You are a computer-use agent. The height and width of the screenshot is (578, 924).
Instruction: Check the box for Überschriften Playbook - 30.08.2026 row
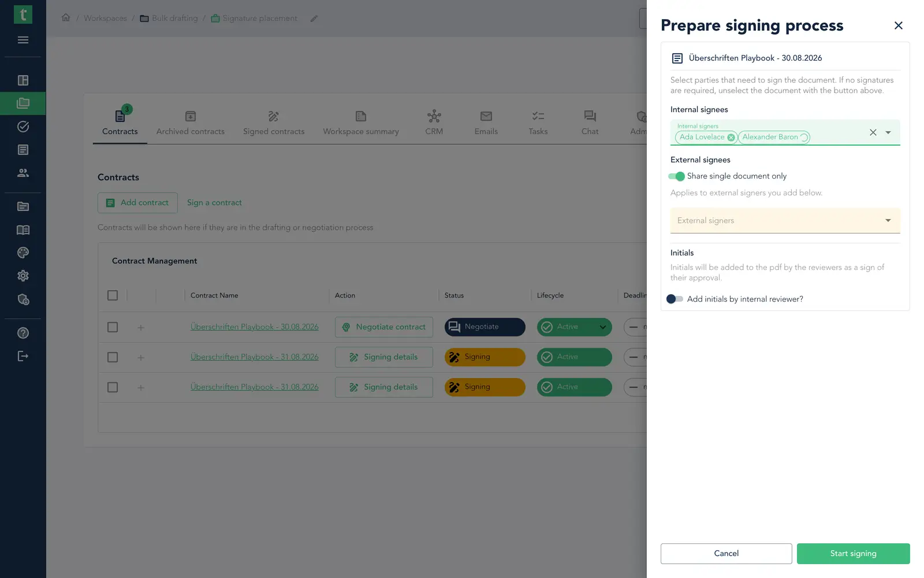113,327
